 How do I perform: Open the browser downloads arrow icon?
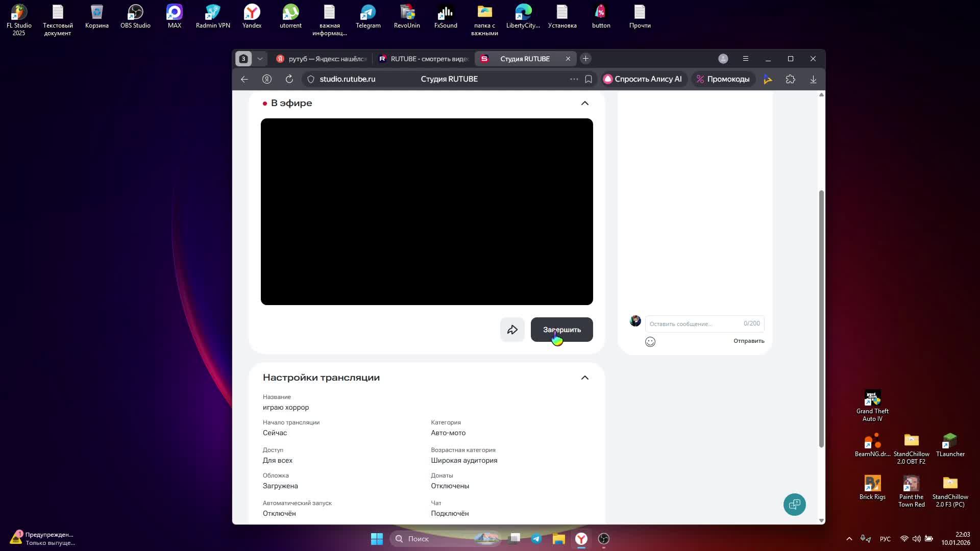(813, 79)
